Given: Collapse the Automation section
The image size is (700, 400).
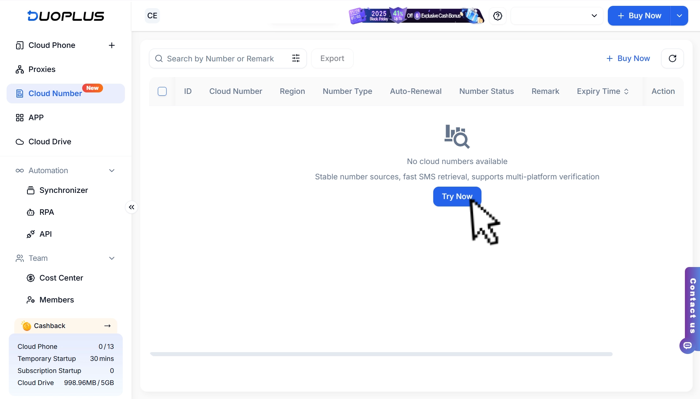Looking at the screenshot, I should click(x=111, y=171).
